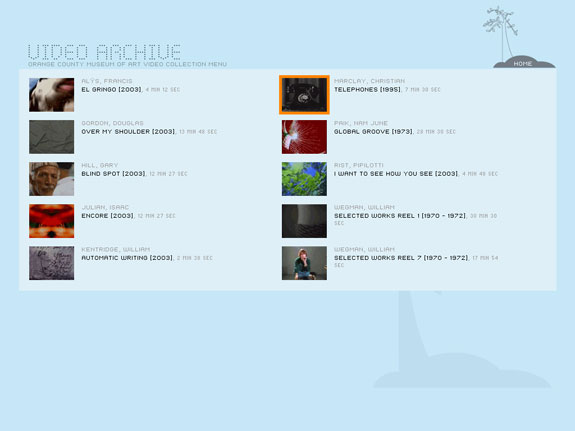The height and width of the screenshot is (431, 575).
Task: Select the Global Groove [1973] title
Action: point(373,132)
